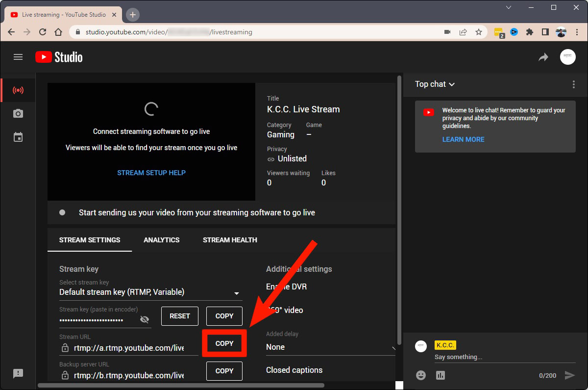Switch to the Analytics tab
Screen dimensions: 588x390
point(162,240)
